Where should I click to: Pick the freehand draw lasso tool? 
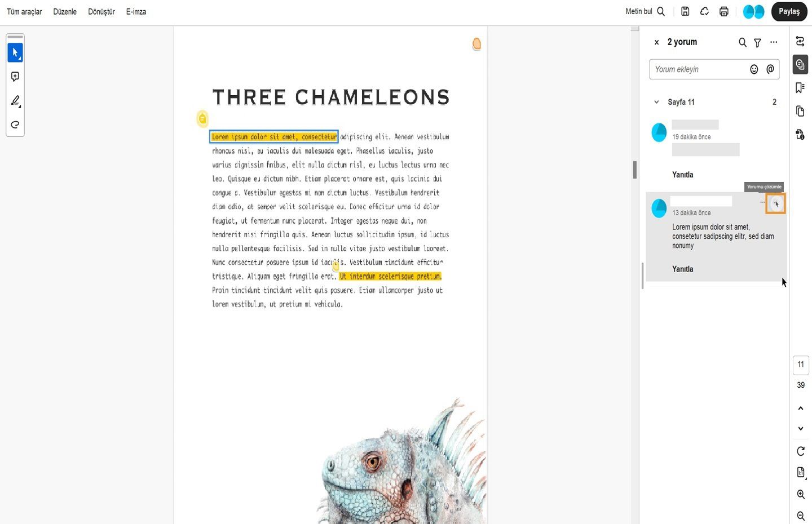[x=15, y=125]
